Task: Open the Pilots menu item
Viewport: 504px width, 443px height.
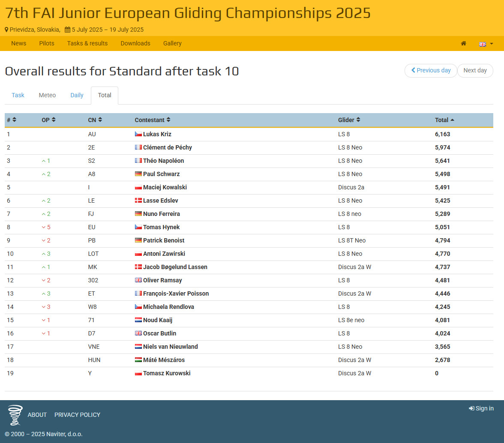Action: tap(47, 43)
